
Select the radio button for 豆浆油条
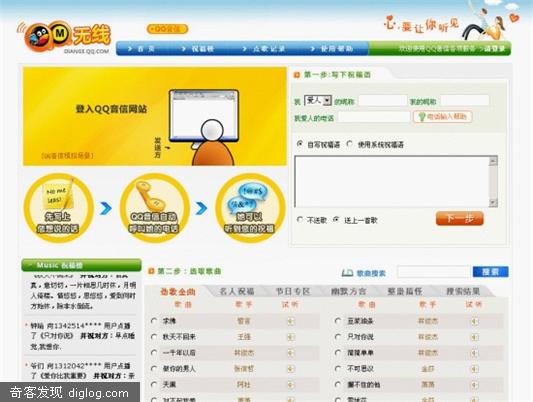click(x=338, y=320)
